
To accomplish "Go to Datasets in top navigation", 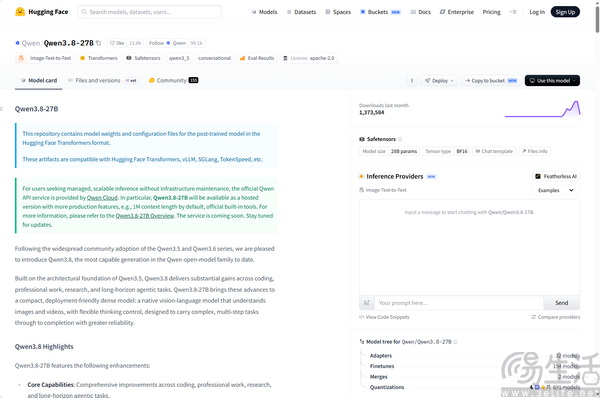I will pos(302,12).
